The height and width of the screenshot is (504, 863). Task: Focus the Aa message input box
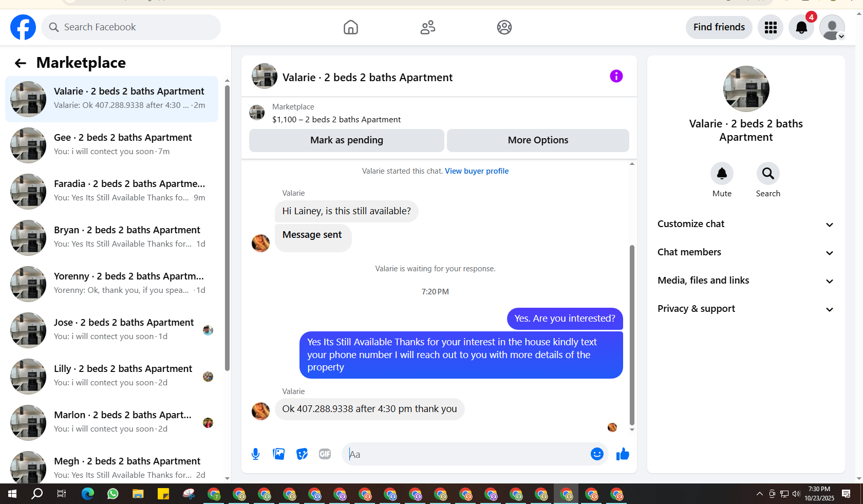pos(465,454)
